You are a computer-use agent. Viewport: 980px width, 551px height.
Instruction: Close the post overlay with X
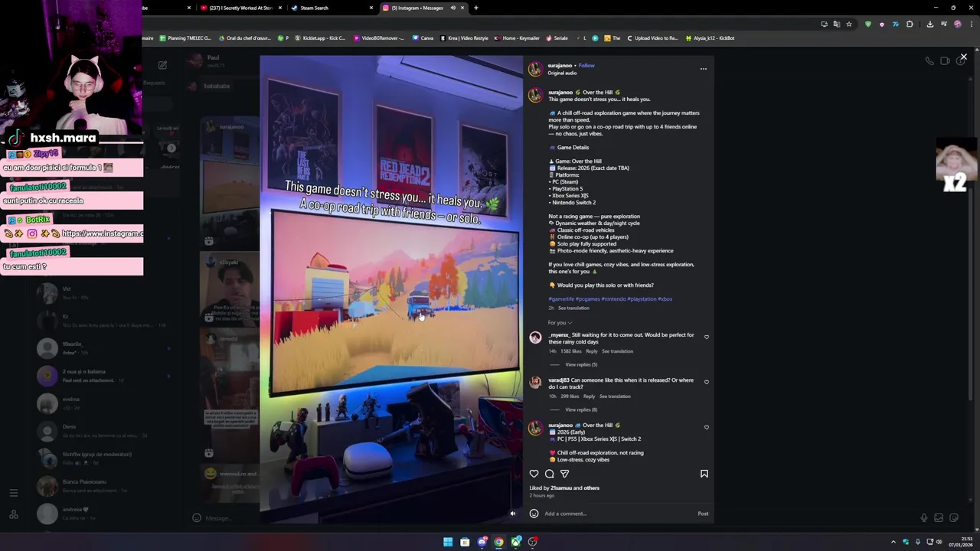964,57
